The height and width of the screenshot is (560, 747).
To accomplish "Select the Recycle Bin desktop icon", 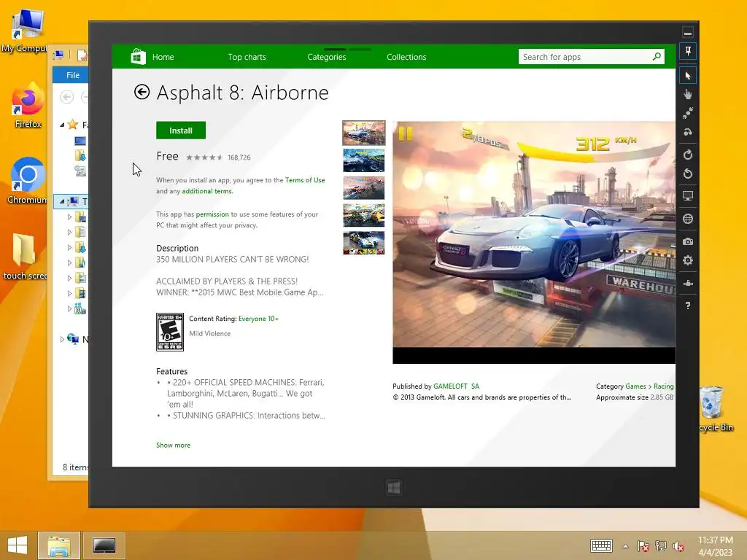I will 713,408.
